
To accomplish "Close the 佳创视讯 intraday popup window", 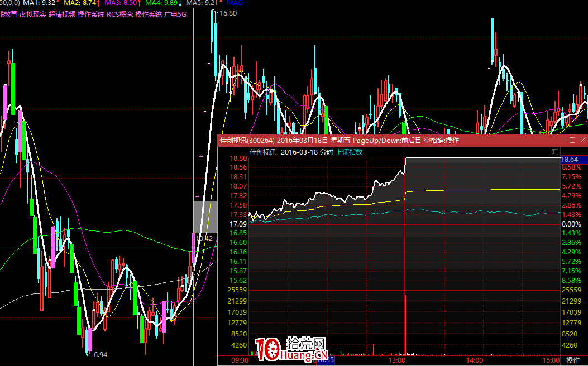I will 583,140.
